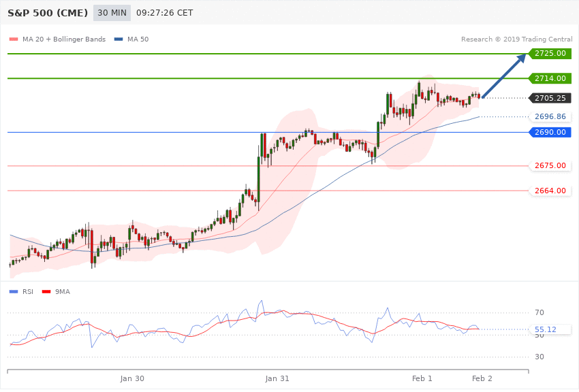
Task: Click the 9MA legend label
Action: [63, 292]
